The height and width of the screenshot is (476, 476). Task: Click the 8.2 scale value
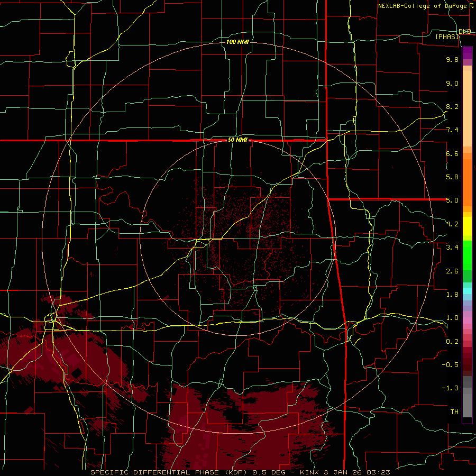click(x=452, y=106)
